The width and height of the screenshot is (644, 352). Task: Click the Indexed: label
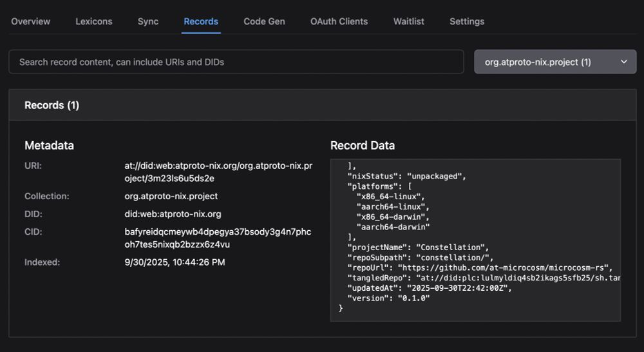[42, 262]
